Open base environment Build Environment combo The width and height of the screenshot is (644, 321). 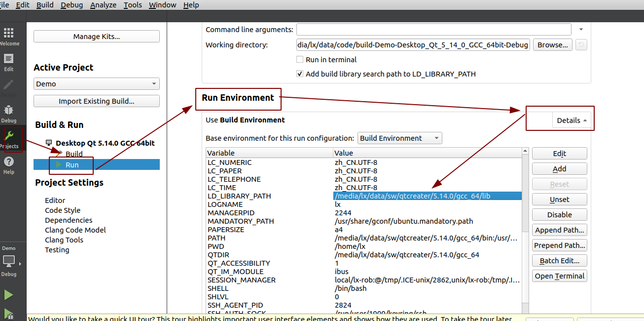click(400, 138)
